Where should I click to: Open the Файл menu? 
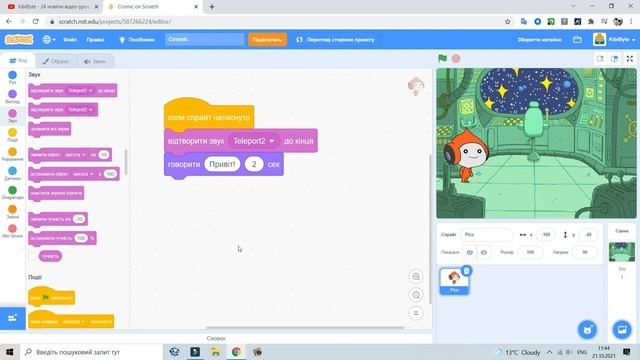(x=70, y=40)
